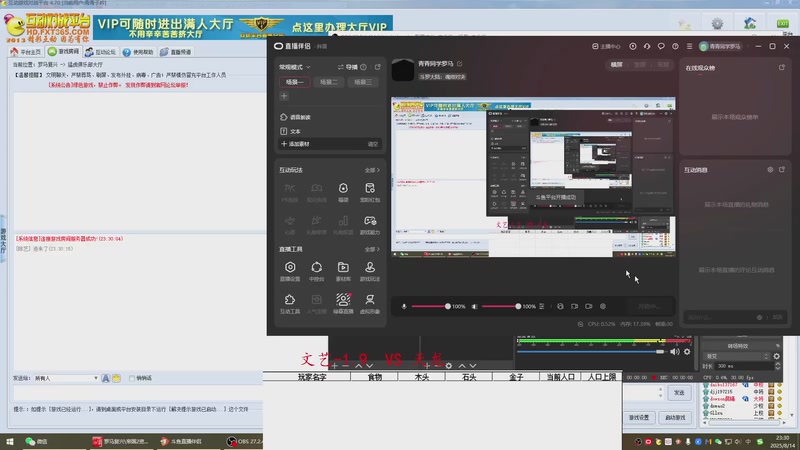Pop out 互动消息 panel
Screen dimensions: 800x450
[x=782, y=170]
